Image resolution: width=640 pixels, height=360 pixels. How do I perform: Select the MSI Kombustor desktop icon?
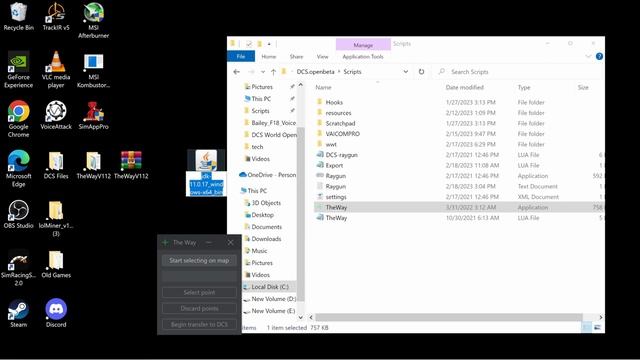pyautogui.click(x=93, y=70)
